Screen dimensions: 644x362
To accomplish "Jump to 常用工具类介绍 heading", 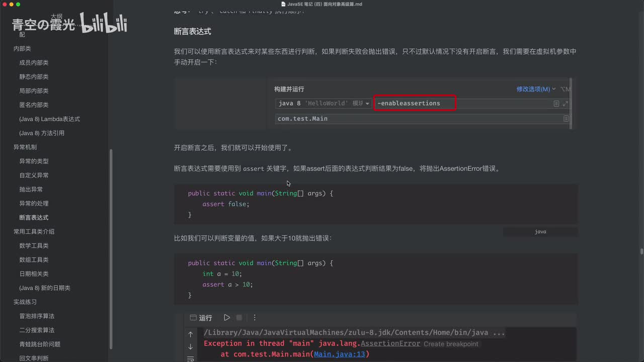I will 34,232.
